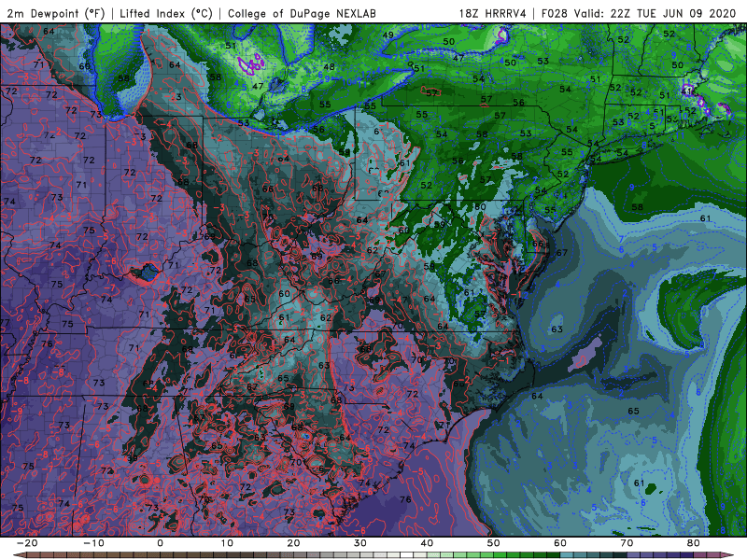Click the '30' label on the color scale
Screen dimensions: 747x560
(360, 543)
